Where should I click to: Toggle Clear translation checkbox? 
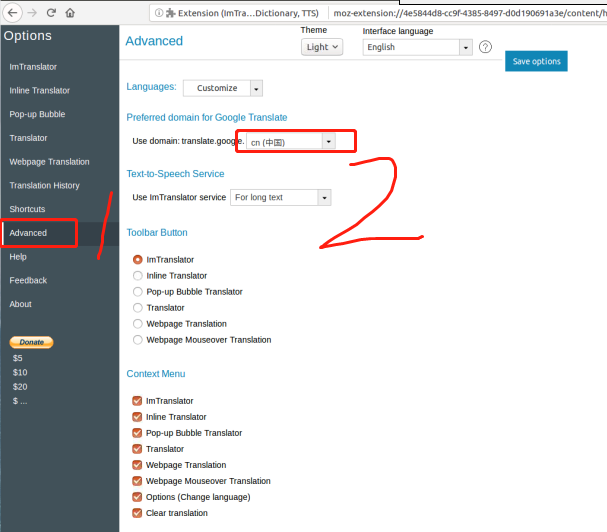pos(137,513)
